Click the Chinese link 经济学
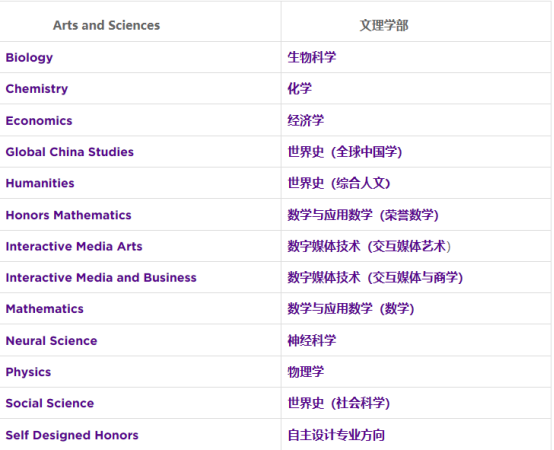This screenshot has width=554, height=450. pyautogui.click(x=306, y=120)
